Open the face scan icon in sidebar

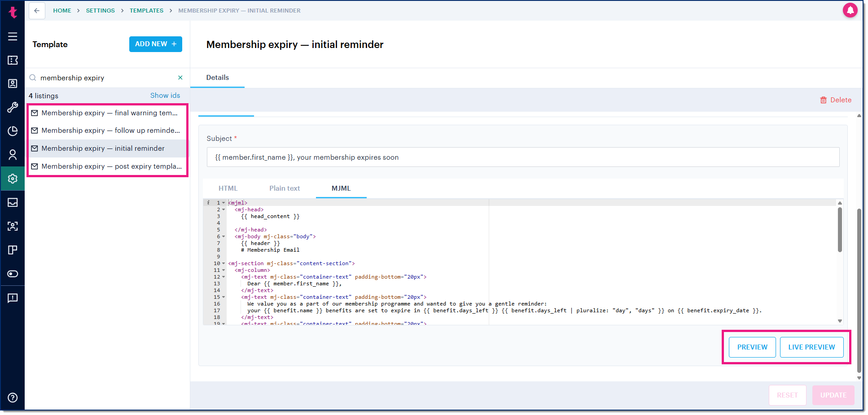pyautogui.click(x=13, y=226)
